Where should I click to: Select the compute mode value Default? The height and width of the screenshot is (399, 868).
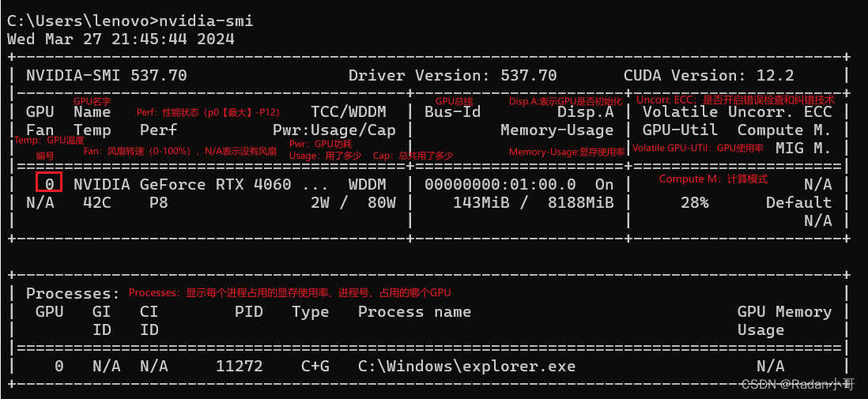798,203
